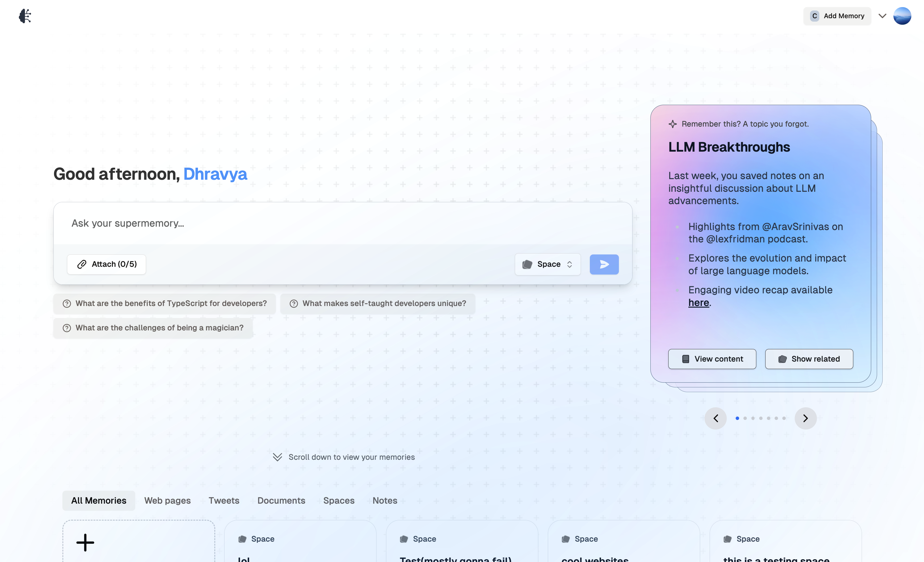This screenshot has height=562, width=924.
Task: Click 'Scroll down to view your memories'
Action: (x=352, y=457)
